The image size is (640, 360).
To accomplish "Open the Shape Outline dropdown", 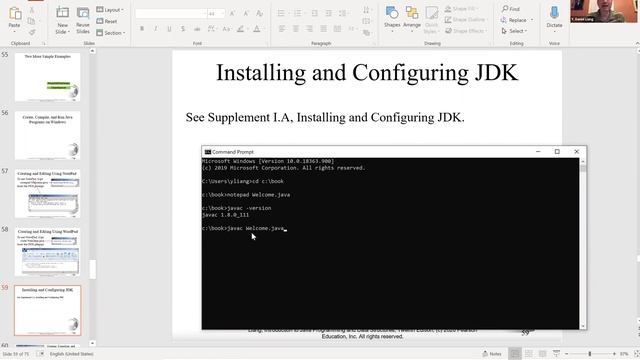I will tap(466, 20).
